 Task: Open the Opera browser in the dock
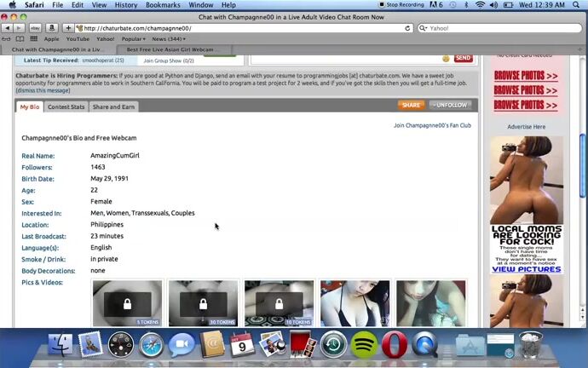tap(394, 345)
